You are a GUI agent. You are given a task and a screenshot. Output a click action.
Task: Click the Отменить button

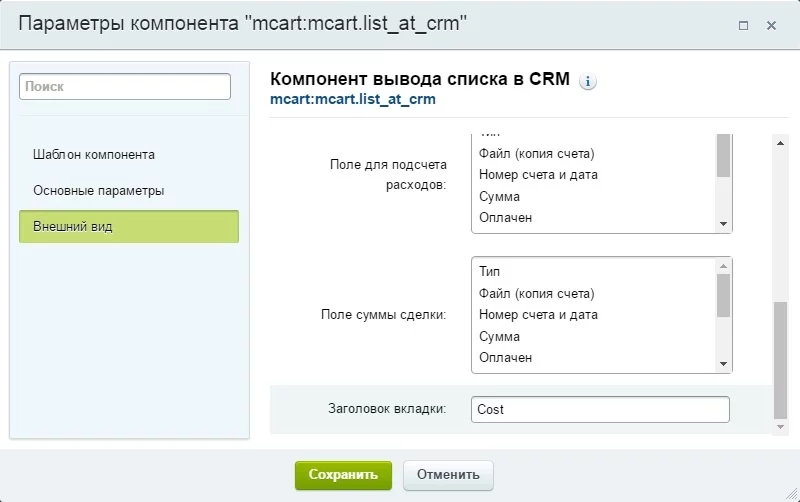[448, 475]
